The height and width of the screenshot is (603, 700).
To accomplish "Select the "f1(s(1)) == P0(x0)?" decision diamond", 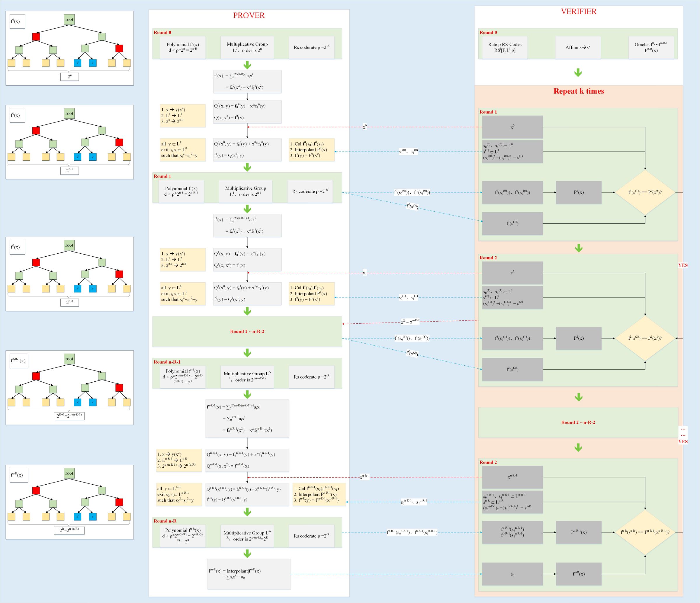I will [x=645, y=192].
